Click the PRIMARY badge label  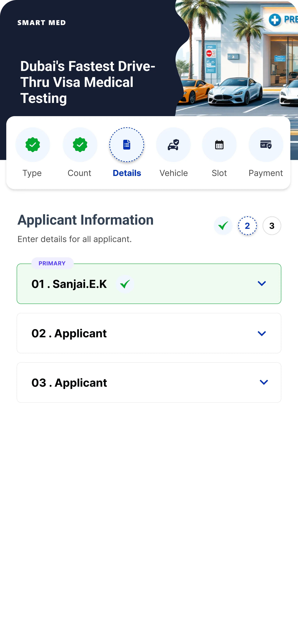(x=52, y=263)
